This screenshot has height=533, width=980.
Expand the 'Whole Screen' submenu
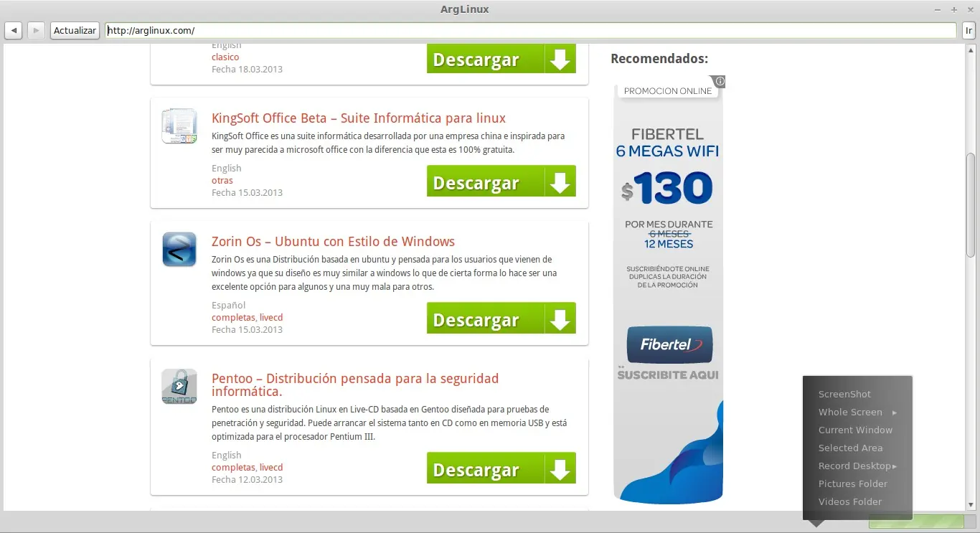click(857, 412)
